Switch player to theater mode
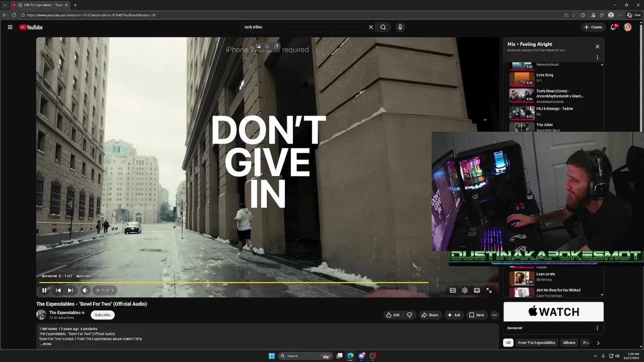The image size is (644, 362). (x=477, y=290)
